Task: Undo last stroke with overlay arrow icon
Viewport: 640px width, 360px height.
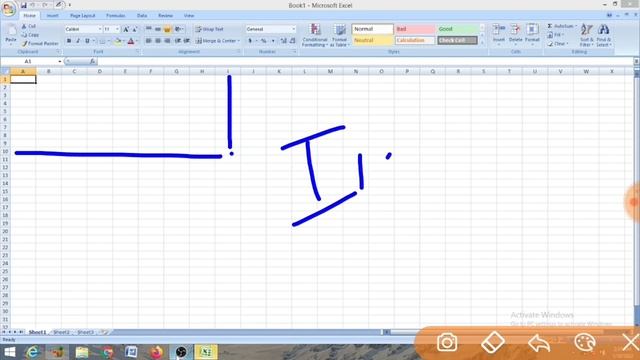Action: pyautogui.click(x=539, y=342)
